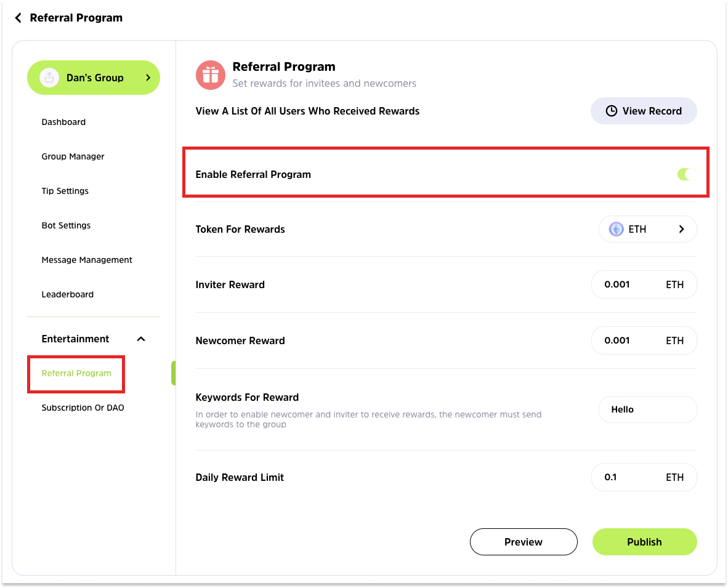Open Message Management page

(x=87, y=260)
